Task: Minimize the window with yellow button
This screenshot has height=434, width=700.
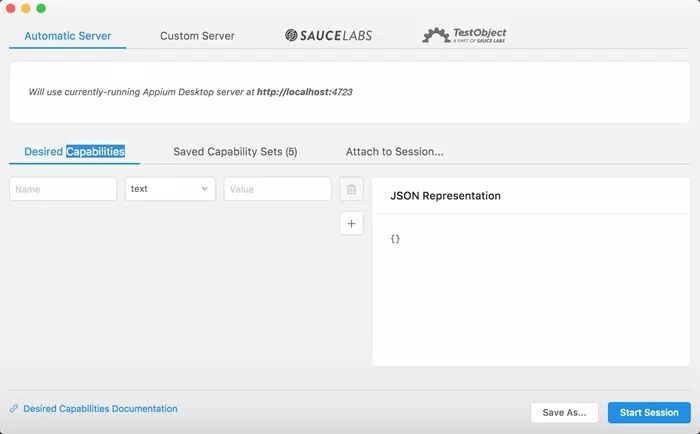Action: point(26,8)
